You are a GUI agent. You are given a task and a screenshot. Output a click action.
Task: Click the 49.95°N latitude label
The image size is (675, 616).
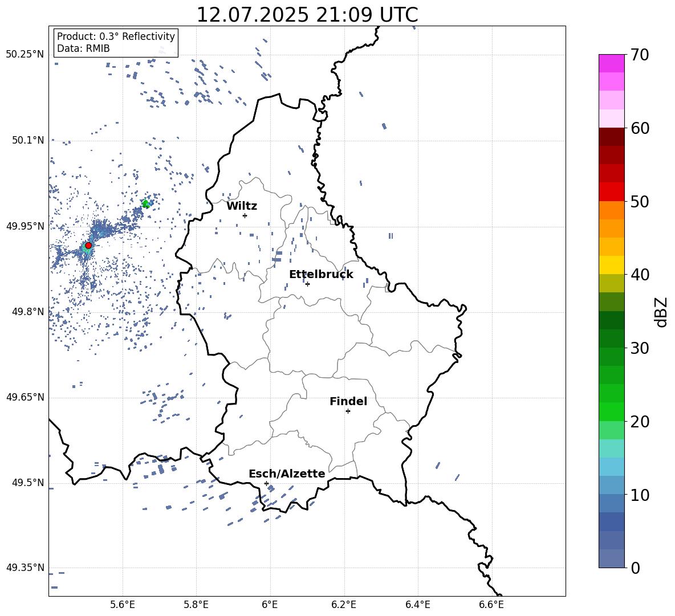[25, 226]
